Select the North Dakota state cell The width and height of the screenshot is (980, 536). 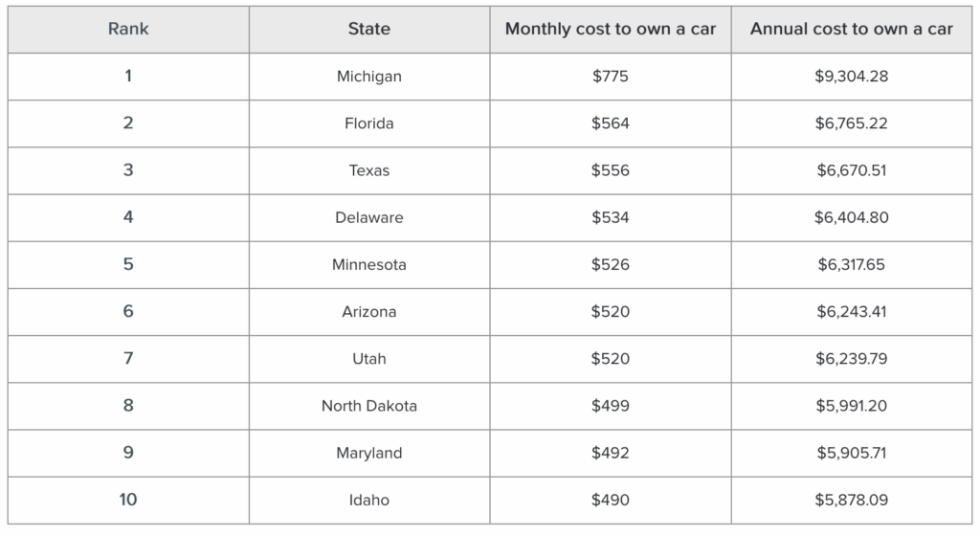pos(368,406)
